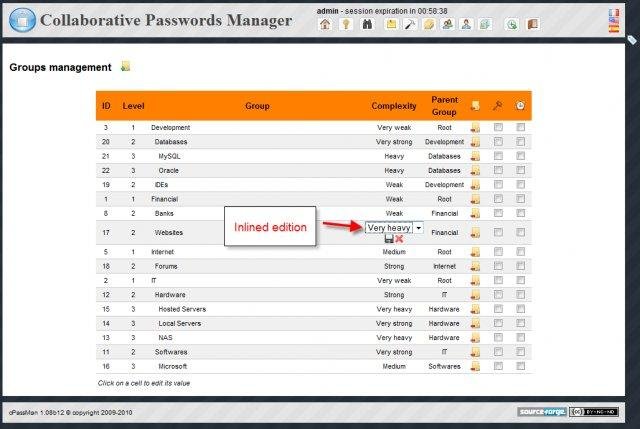Save the inline complexity edit (disk icon)
Viewport: 640px width, 429px height.
click(x=389, y=239)
